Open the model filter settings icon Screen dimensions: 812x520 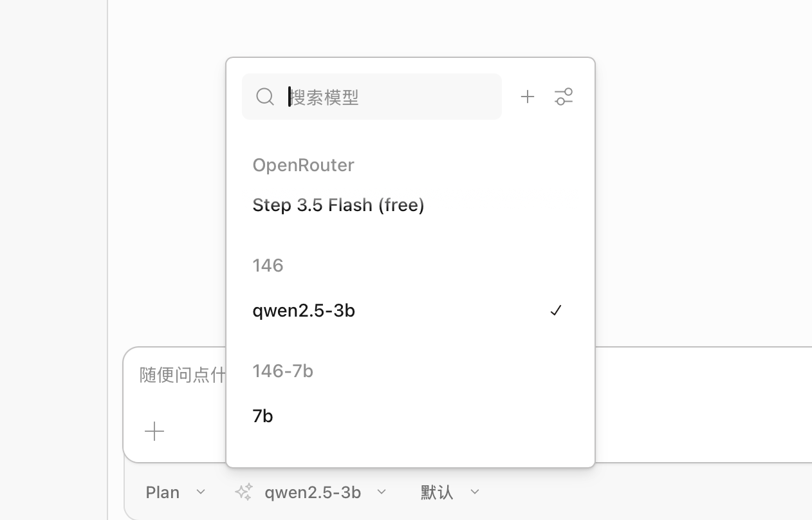(x=564, y=97)
